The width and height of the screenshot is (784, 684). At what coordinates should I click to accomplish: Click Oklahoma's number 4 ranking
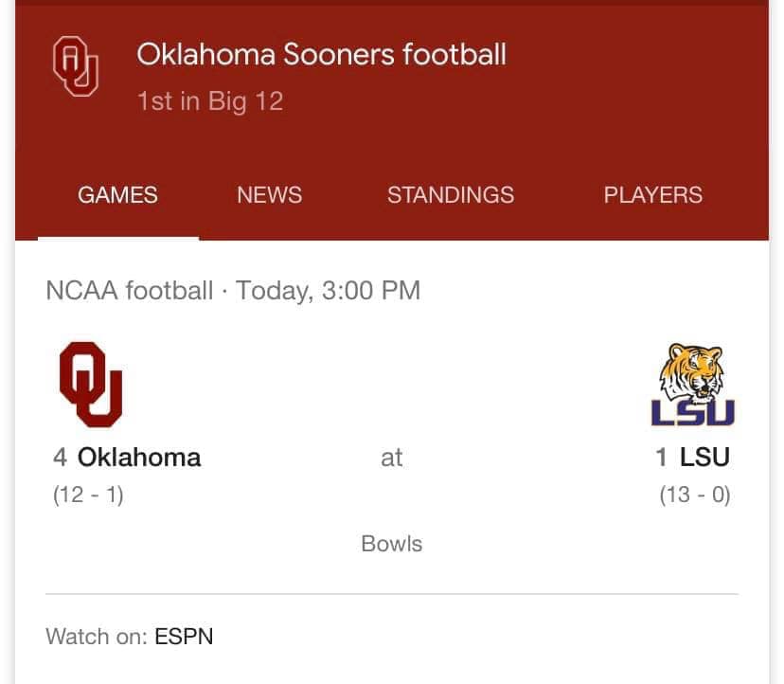point(60,458)
